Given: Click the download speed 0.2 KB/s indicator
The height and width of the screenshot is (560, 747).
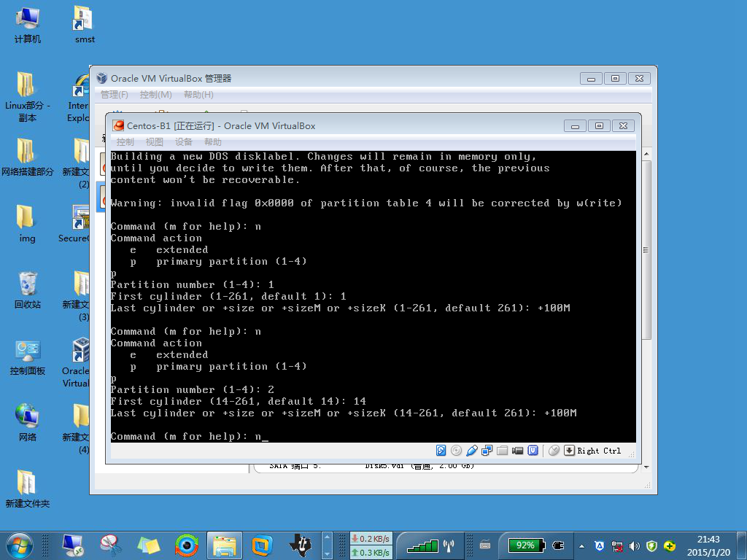Looking at the screenshot, I should 371,539.
